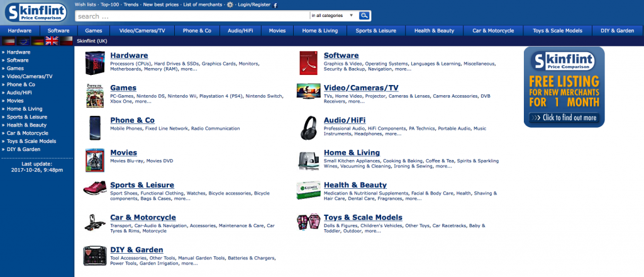Click the Health & Beauty medication image

308,191
